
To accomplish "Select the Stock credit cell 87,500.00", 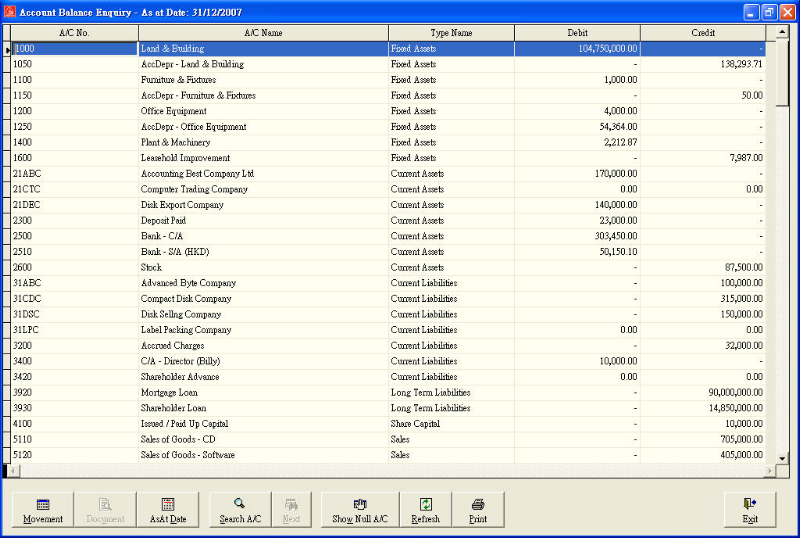I will point(703,267).
